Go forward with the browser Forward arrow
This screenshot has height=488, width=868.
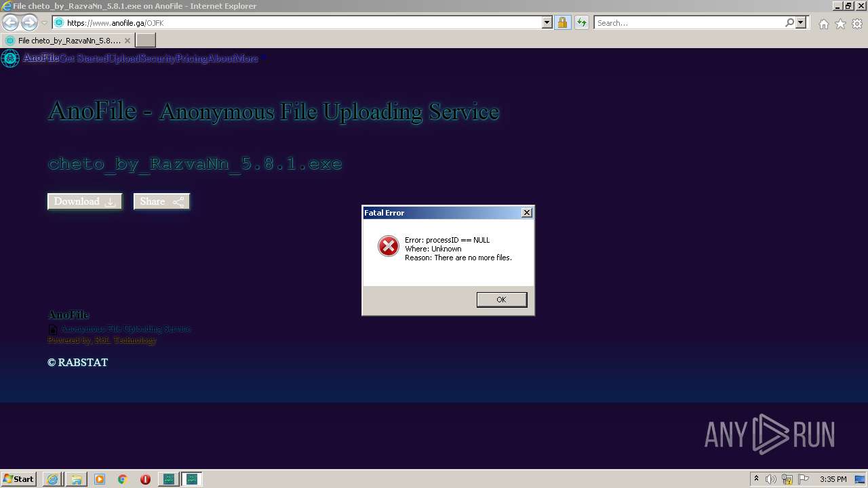[x=29, y=22]
